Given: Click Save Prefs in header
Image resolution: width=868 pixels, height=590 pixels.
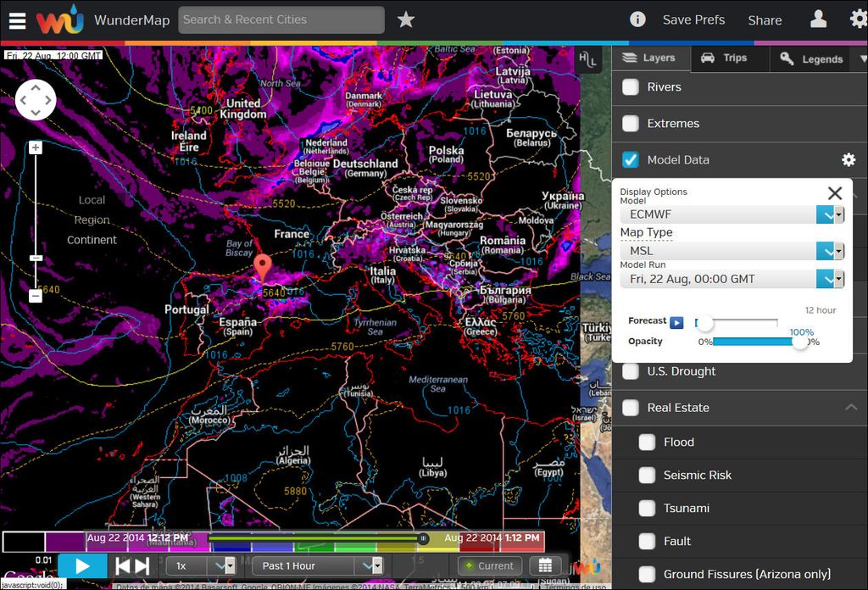Looking at the screenshot, I should (x=693, y=20).
